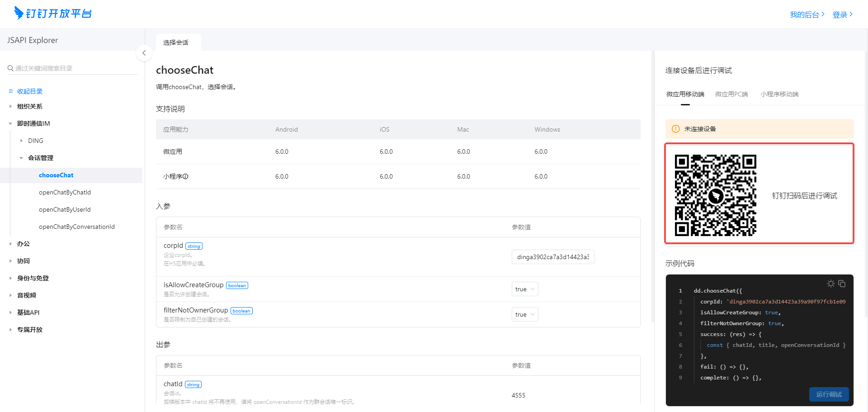Click the Android column header
The image size is (868, 412).
coord(287,129)
